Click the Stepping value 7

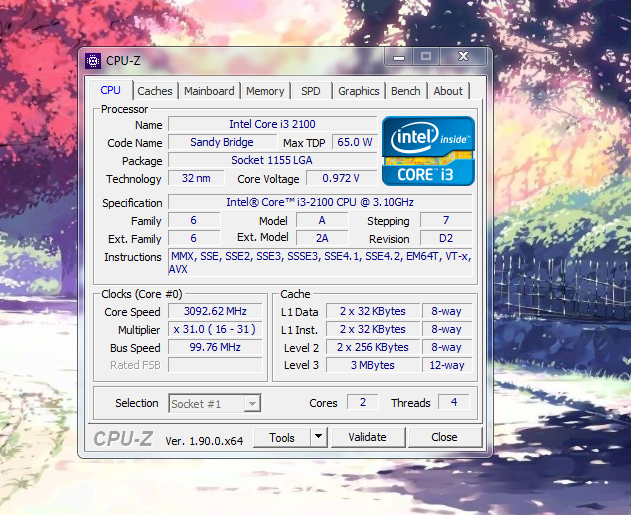446,220
